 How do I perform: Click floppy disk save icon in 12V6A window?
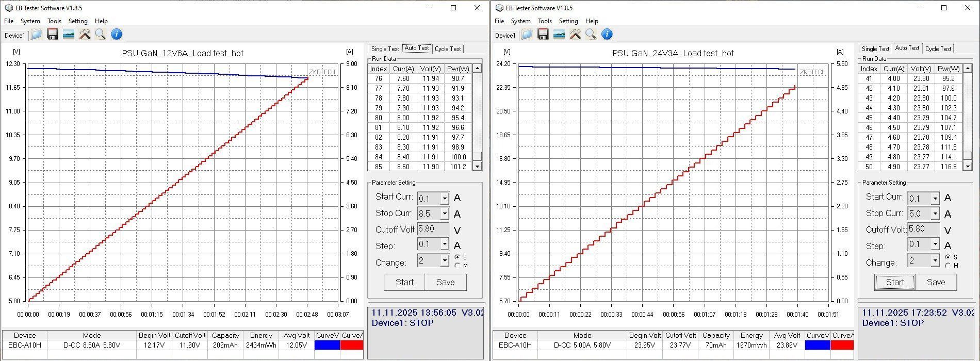coord(52,35)
